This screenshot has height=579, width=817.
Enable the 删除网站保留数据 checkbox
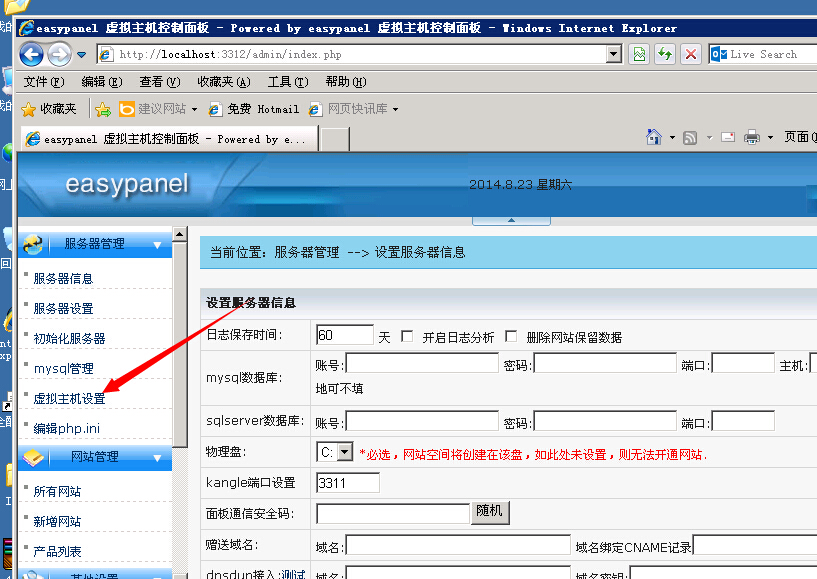point(511,336)
